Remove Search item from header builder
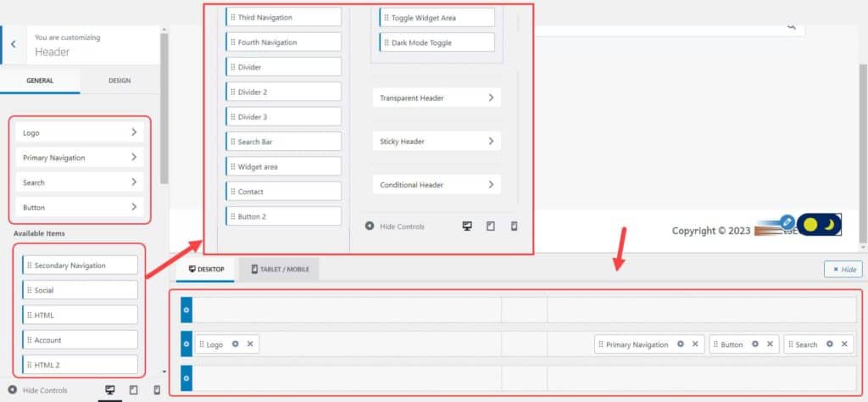 tap(844, 343)
